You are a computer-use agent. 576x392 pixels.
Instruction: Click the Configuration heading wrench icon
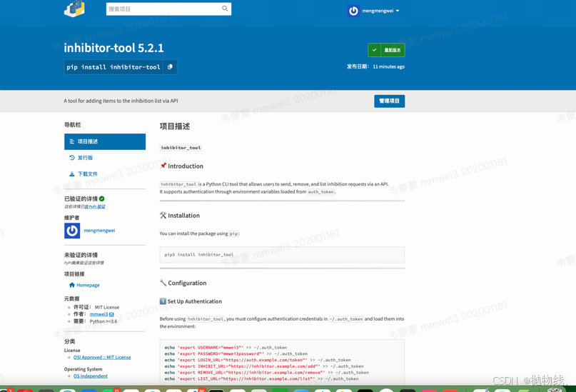163,283
